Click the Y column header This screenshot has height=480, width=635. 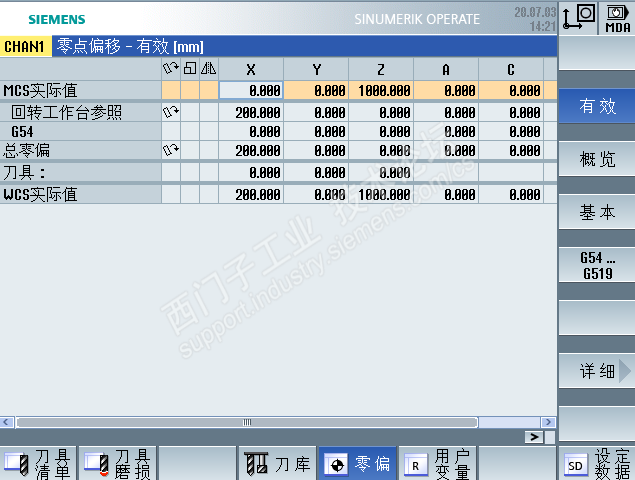click(x=316, y=70)
